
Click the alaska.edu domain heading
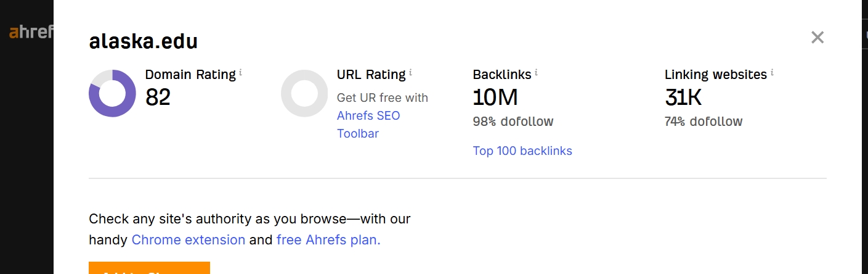[x=143, y=41]
